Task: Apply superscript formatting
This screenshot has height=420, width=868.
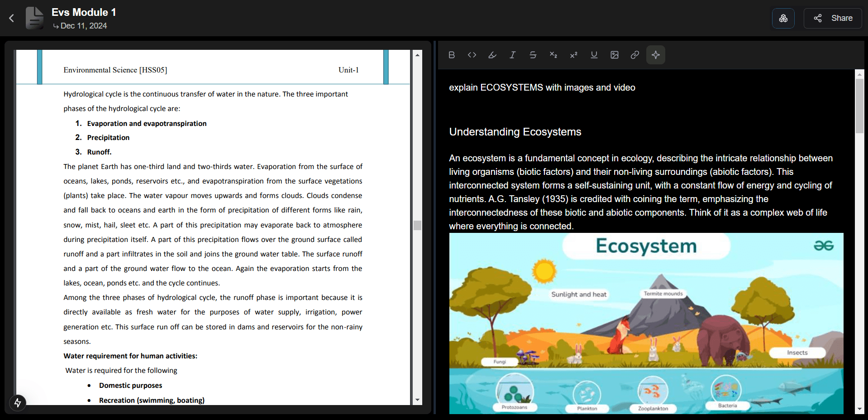Action: [573, 55]
